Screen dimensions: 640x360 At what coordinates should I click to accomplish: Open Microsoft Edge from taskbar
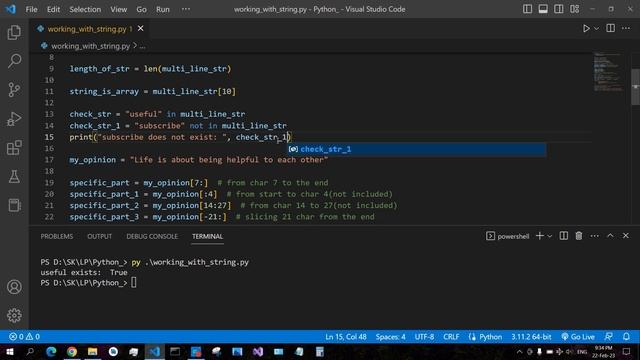(51, 351)
